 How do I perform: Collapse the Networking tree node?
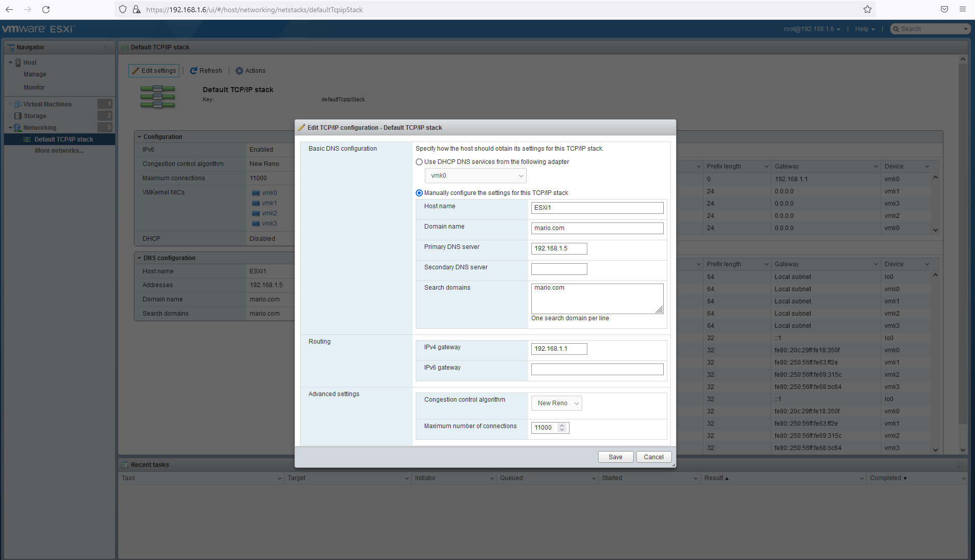10,128
